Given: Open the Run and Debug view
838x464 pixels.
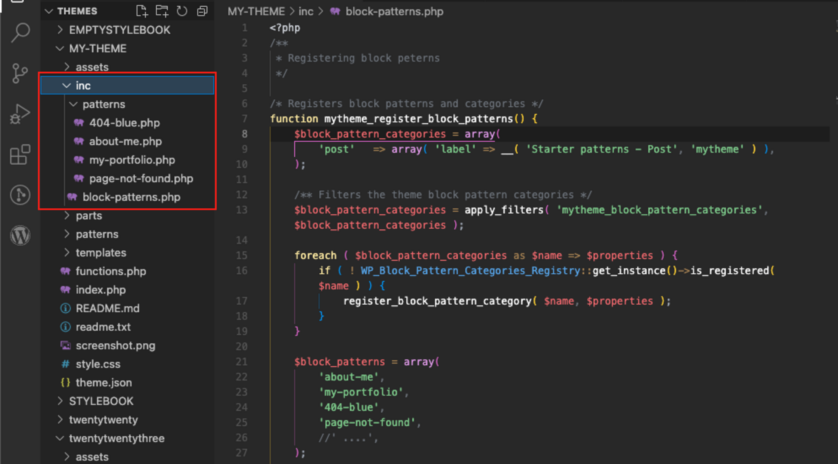Looking at the screenshot, I should [19, 114].
